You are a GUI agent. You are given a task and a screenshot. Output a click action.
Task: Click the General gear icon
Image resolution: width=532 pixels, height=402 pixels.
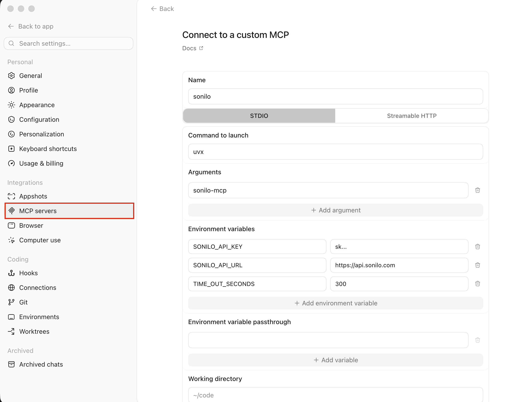[x=11, y=76]
